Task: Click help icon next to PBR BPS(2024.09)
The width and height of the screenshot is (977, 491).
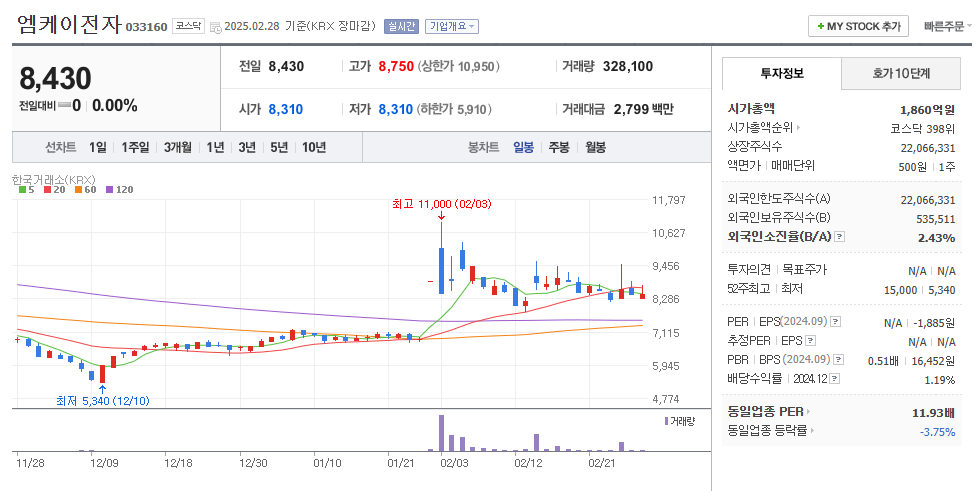Action: tap(839, 360)
